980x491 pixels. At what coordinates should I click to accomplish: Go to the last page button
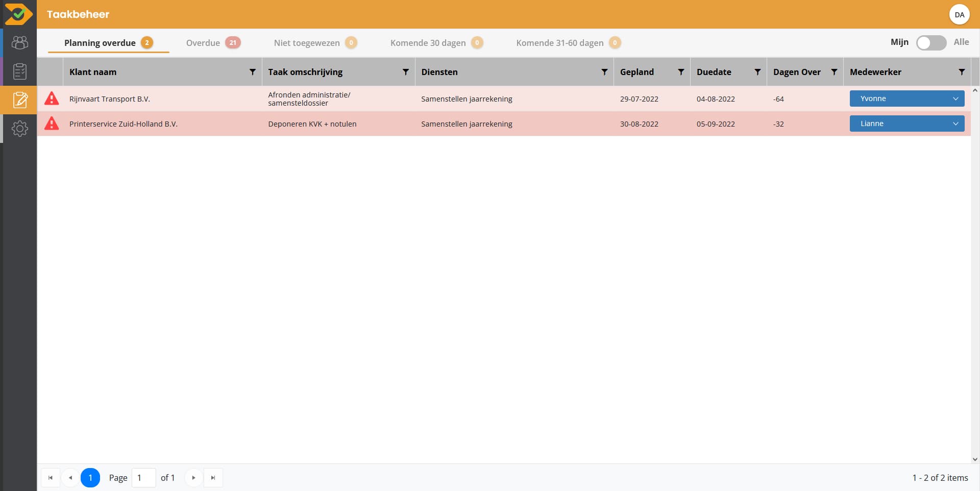point(213,478)
